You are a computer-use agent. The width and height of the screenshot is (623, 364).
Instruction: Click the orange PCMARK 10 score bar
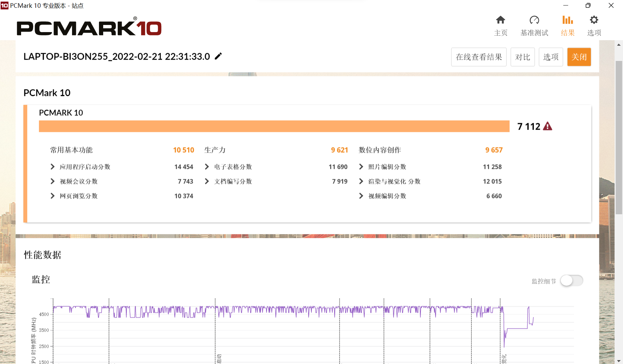(x=274, y=126)
